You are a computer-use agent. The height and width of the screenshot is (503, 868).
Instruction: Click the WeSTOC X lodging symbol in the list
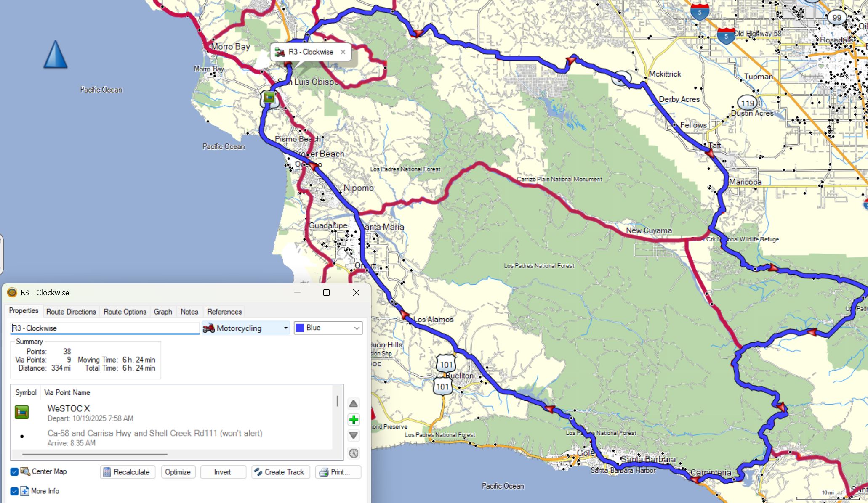pyautogui.click(x=22, y=412)
